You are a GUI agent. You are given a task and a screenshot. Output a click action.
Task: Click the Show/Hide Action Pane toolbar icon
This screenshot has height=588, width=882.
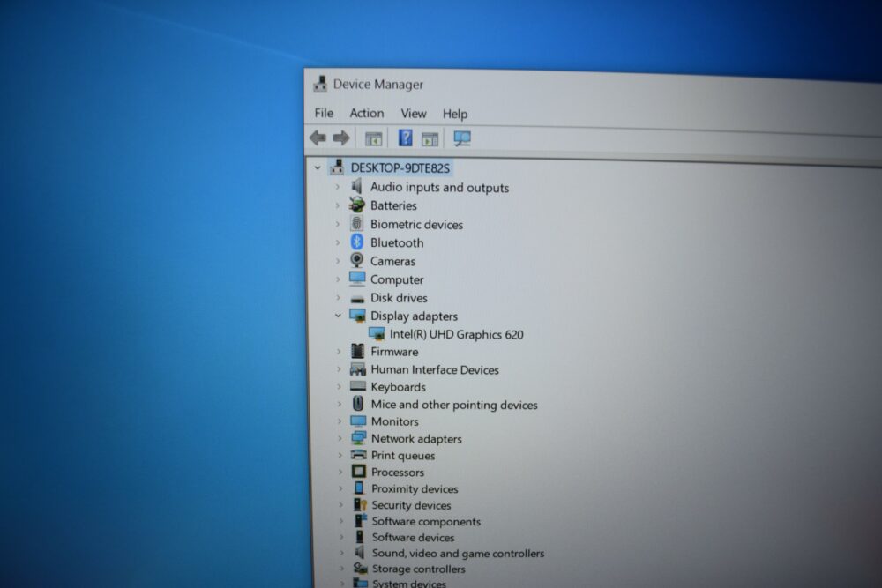pos(430,139)
